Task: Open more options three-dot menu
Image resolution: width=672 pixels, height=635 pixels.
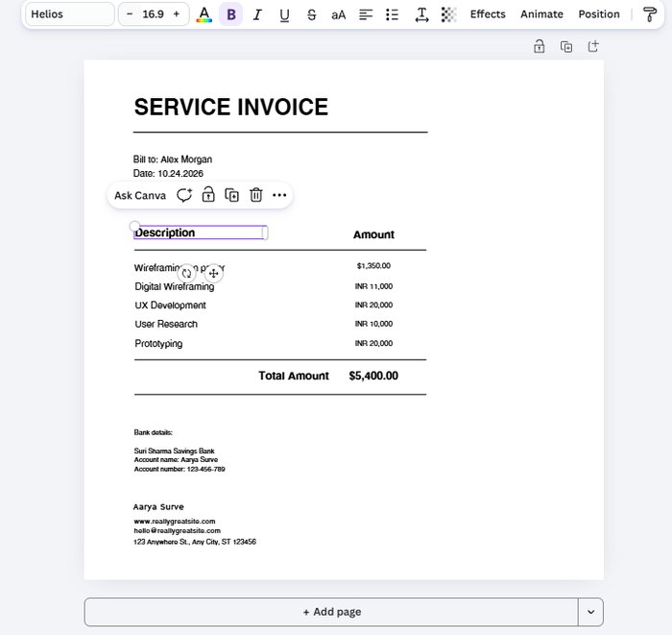Action: (x=279, y=195)
